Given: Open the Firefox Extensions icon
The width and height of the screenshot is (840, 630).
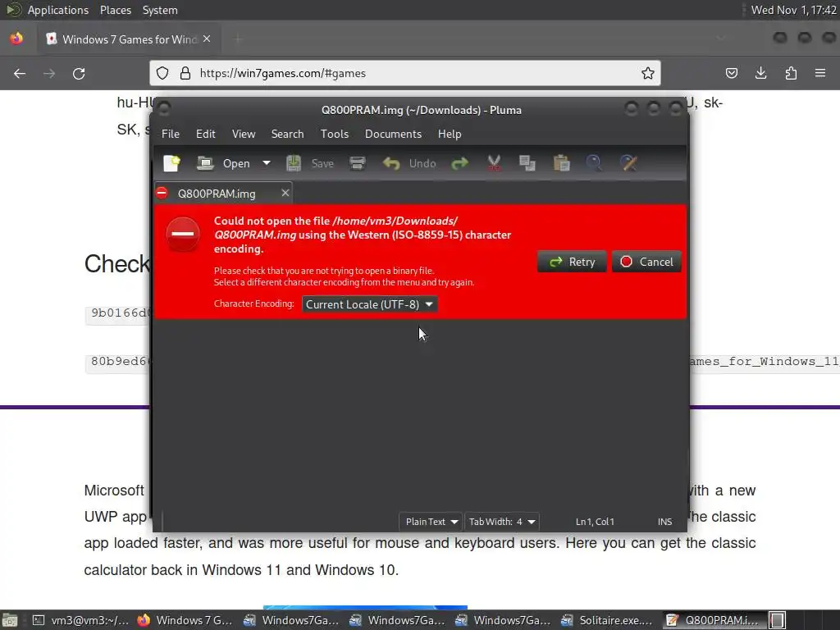Looking at the screenshot, I should (791, 73).
